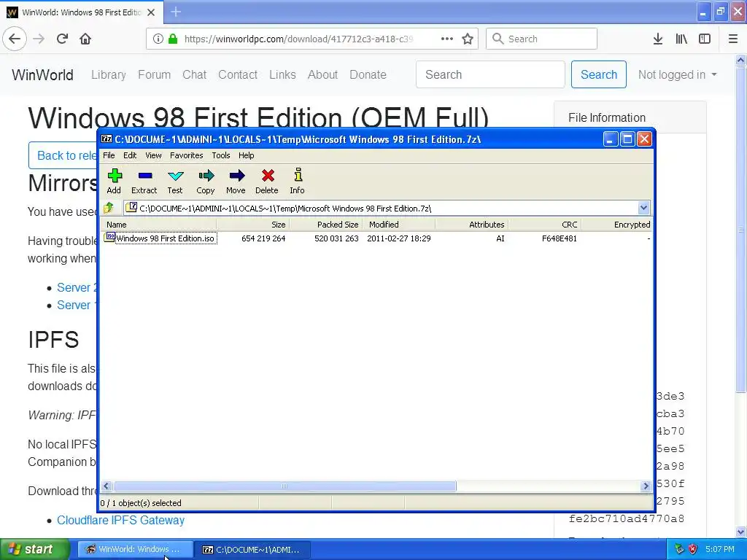Click the network tray icon

679,549
